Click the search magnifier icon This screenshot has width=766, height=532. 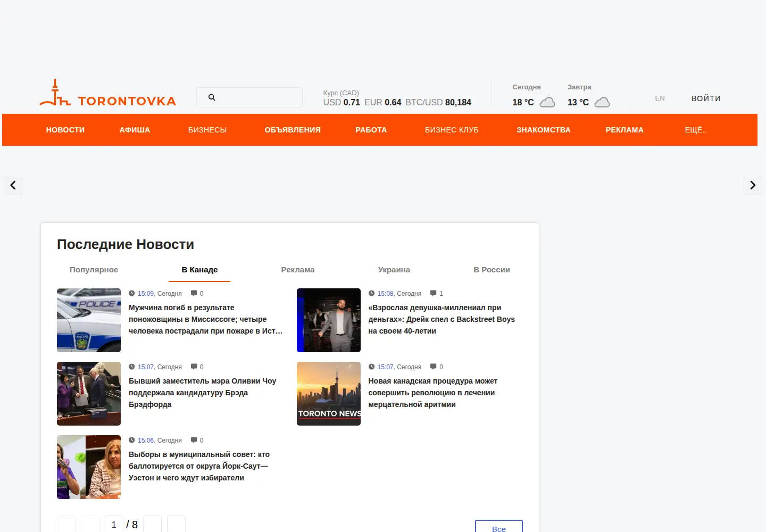pos(212,97)
